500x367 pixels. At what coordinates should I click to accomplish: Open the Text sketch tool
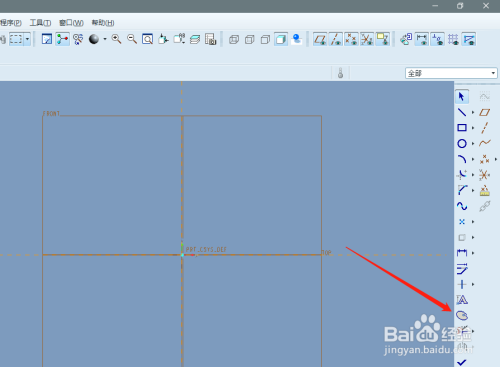(x=462, y=300)
